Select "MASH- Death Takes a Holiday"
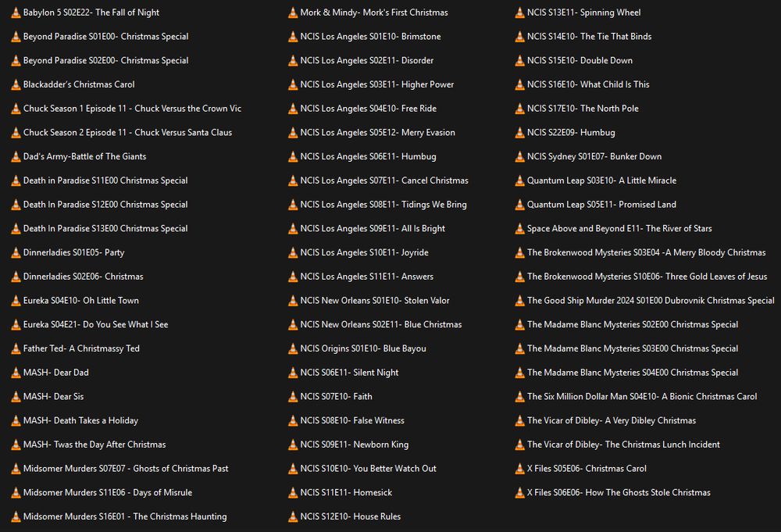 [80, 420]
